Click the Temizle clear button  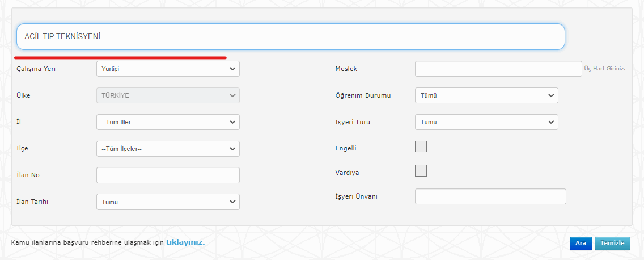pos(612,243)
